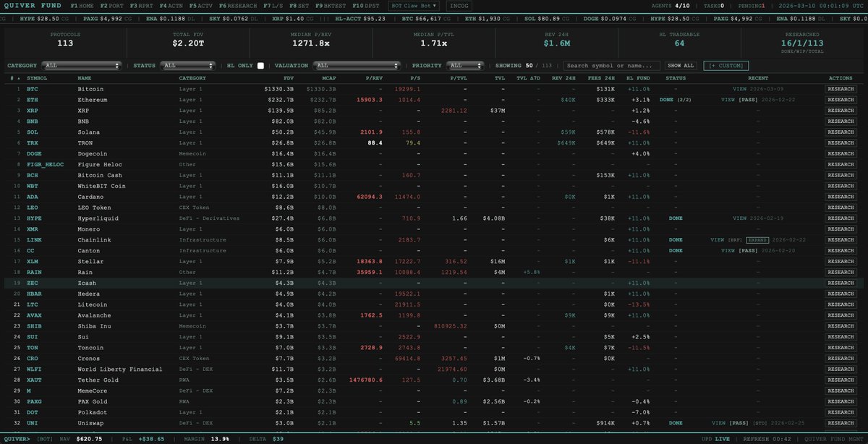Screen dimensions: 868x444
Task: Switch to F4 ACTN tab
Action: (x=171, y=5)
